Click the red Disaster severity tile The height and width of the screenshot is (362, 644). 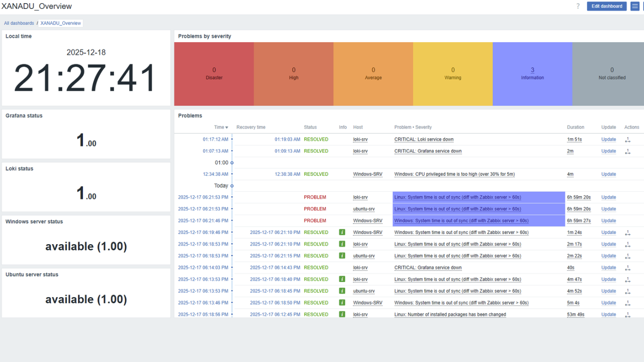[214, 74]
